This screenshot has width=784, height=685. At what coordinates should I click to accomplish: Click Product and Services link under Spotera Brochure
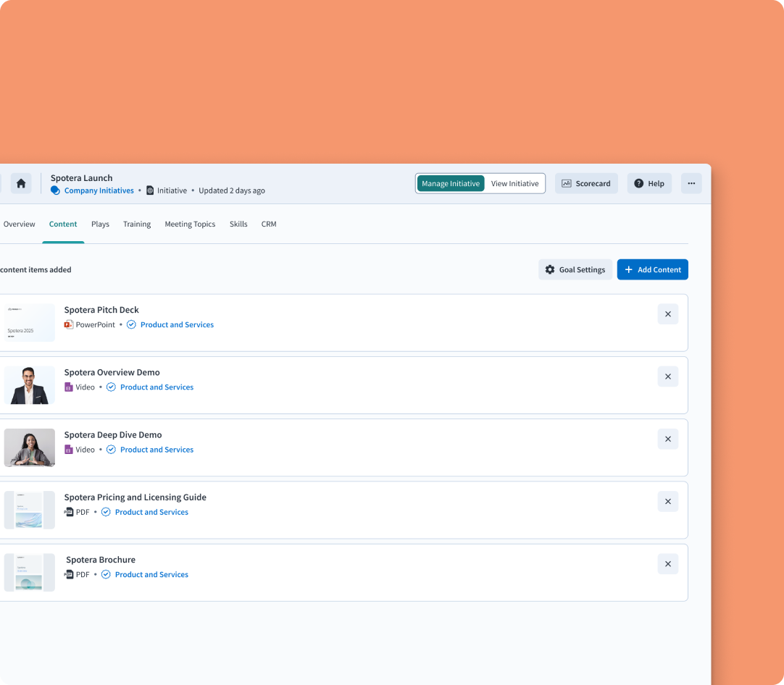tap(151, 574)
